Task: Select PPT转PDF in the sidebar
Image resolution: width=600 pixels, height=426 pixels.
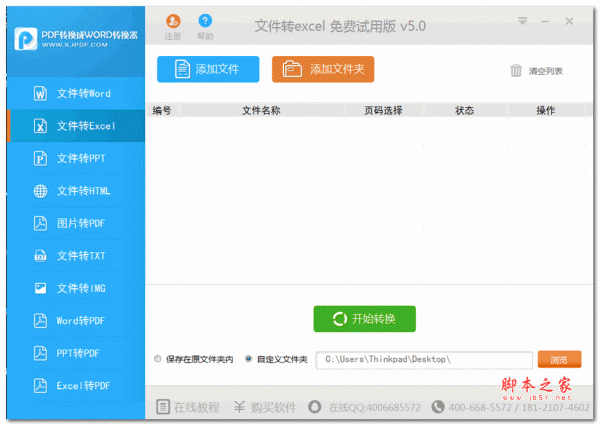Action: click(x=76, y=353)
